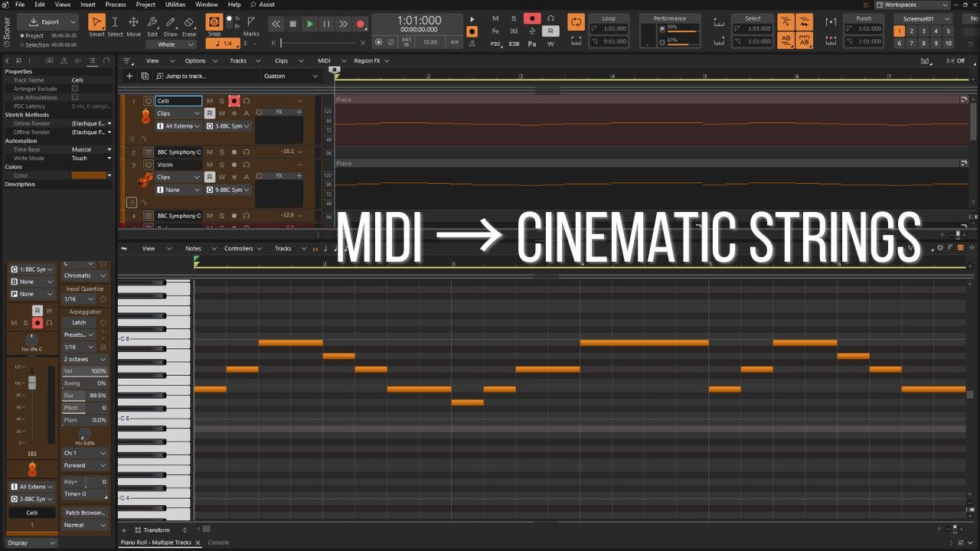
Task: Open the Custom track control dropdown
Action: click(x=291, y=76)
